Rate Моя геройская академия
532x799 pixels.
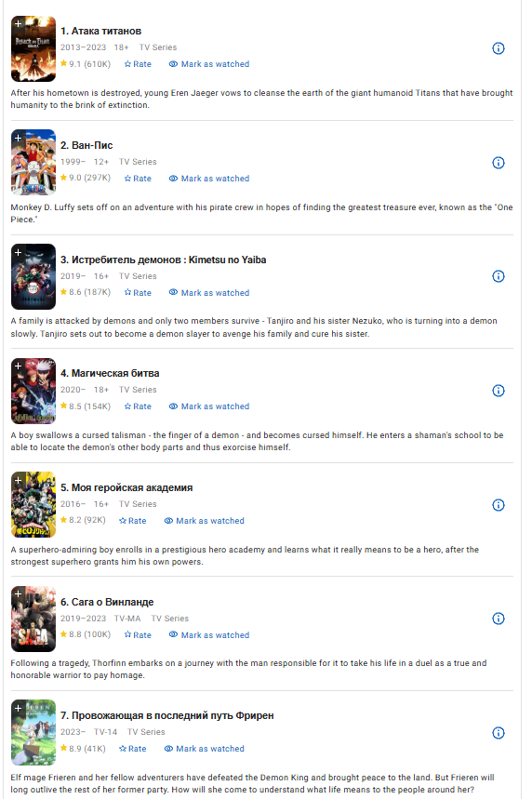tap(132, 521)
